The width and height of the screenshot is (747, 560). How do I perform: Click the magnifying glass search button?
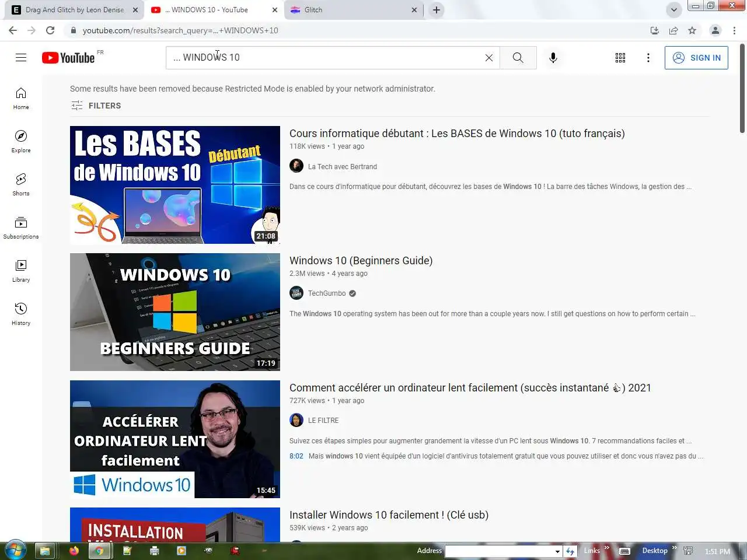point(518,58)
